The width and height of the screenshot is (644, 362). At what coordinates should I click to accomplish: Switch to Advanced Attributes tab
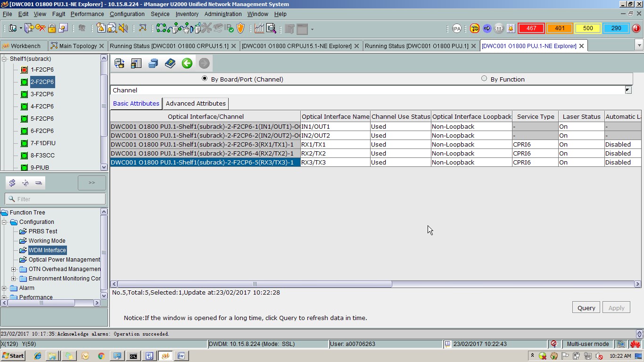click(x=196, y=104)
